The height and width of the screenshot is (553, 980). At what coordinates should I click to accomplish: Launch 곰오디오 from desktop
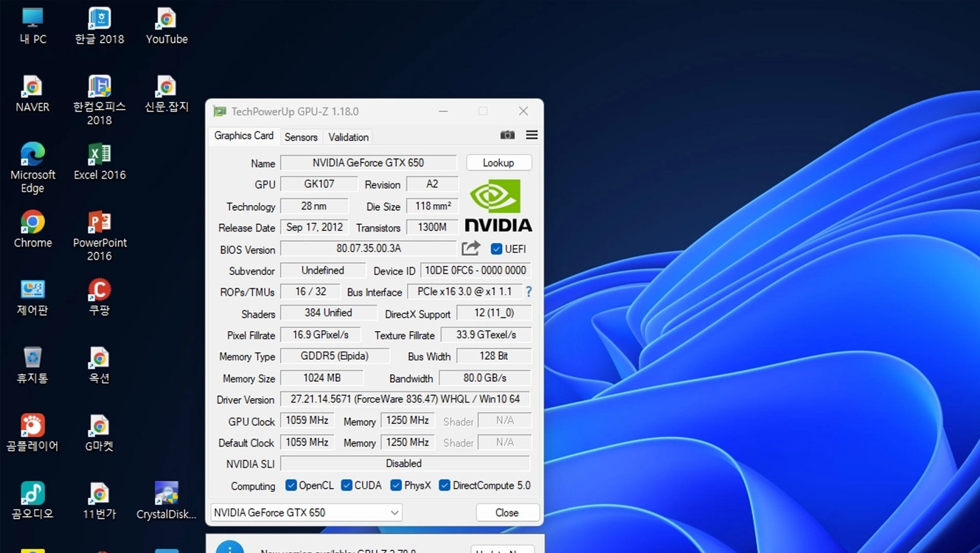32,501
